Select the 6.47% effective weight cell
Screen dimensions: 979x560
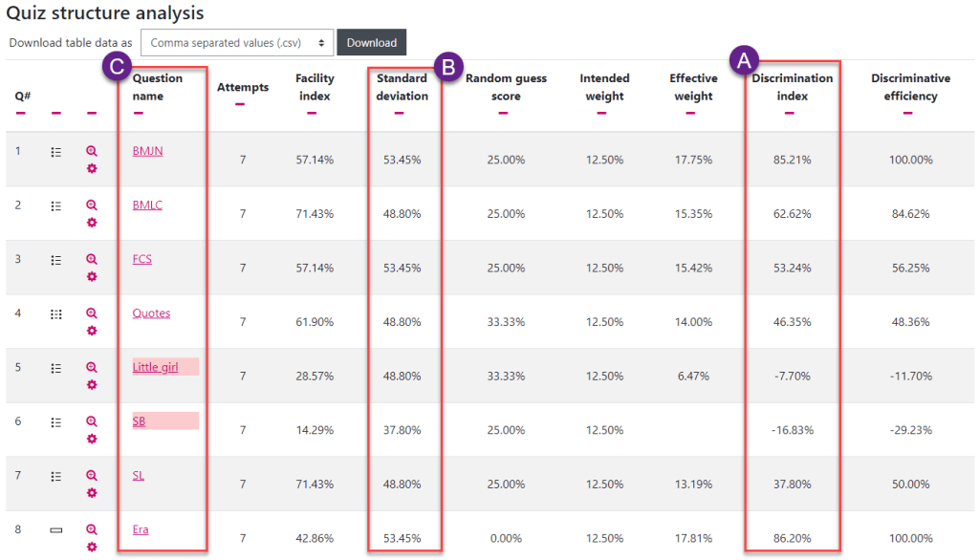694,376
